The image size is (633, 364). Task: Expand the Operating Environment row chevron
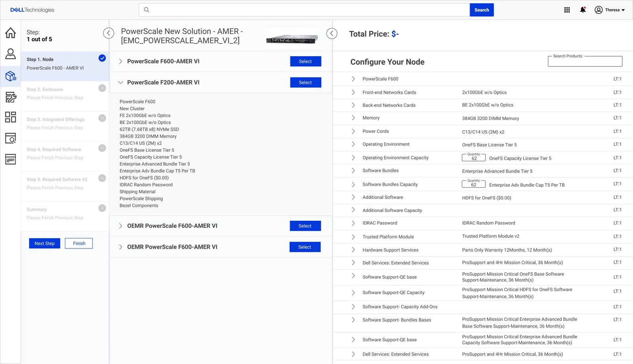[353, 144]
